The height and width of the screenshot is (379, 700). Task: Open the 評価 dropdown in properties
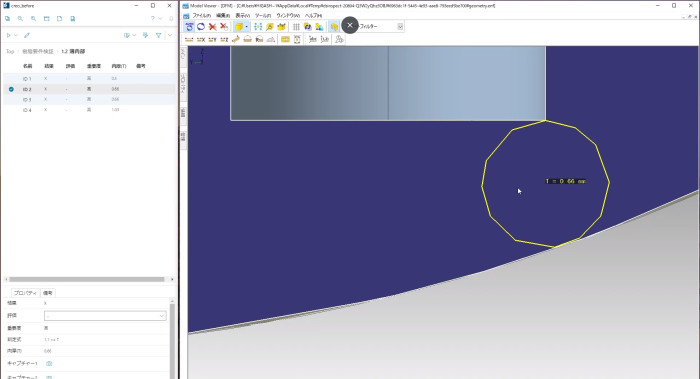(x=105, y=316)
